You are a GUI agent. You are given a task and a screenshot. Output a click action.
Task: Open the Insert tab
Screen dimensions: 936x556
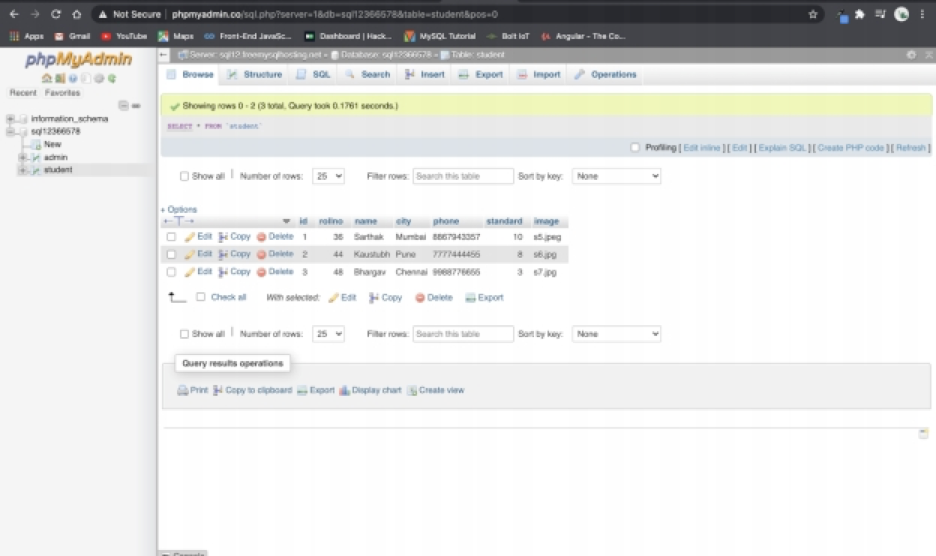point(425,75)
